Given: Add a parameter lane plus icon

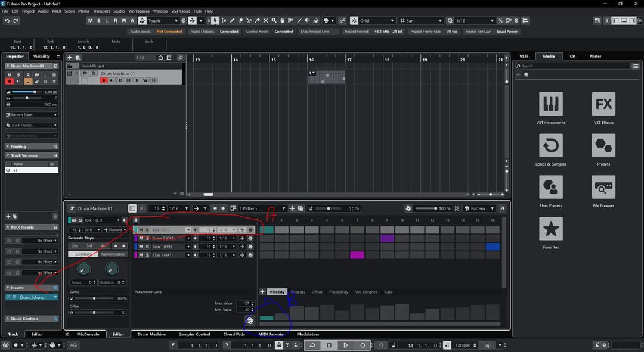Looking at the screenshot, I should coord(262,292).
